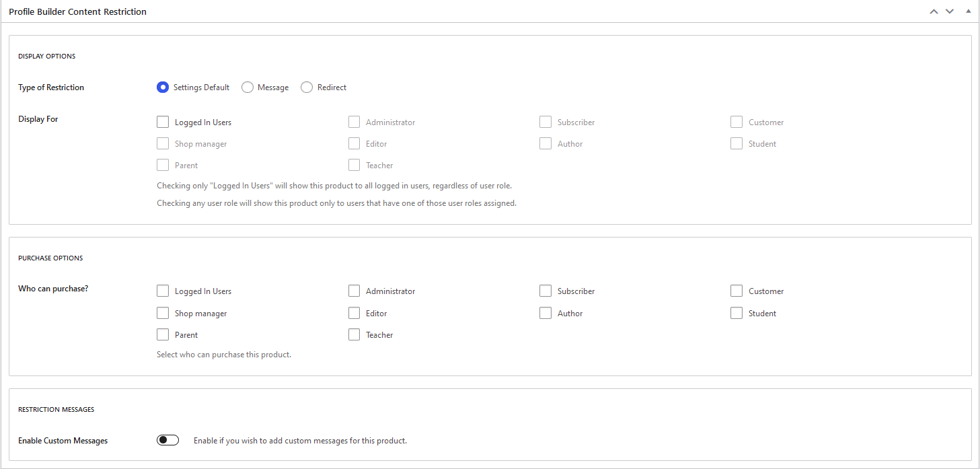Screen dimensions: 980x469
Task: Tick Teacher under Who can purchase
Action: (354, 335)
